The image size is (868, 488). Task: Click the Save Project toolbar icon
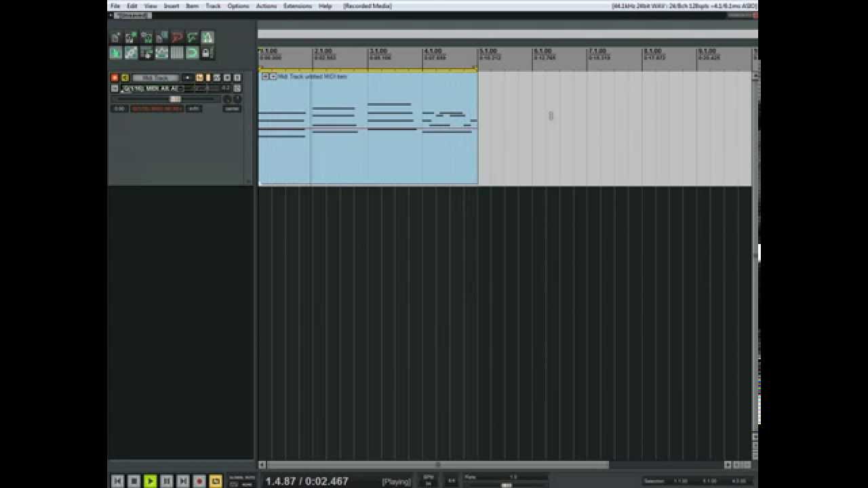[146, 38]
